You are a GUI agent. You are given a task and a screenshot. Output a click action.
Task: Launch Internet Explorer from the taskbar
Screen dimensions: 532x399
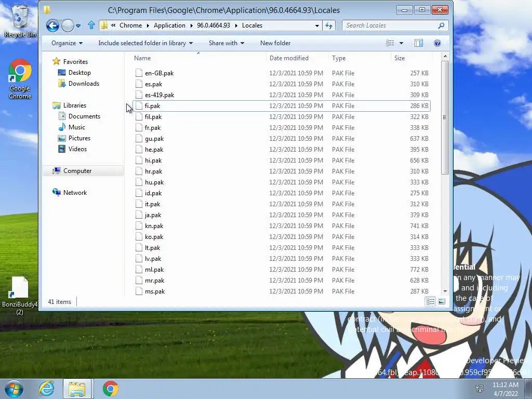[x=46, y=389]
